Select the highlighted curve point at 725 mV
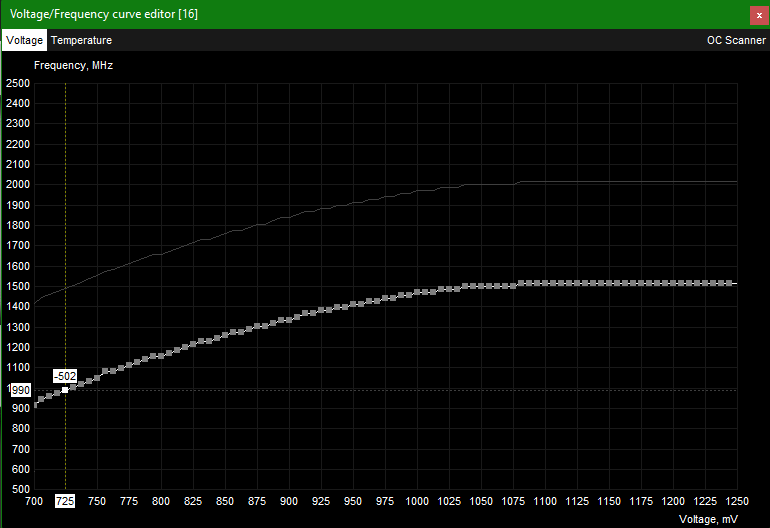 pos(65,390)
